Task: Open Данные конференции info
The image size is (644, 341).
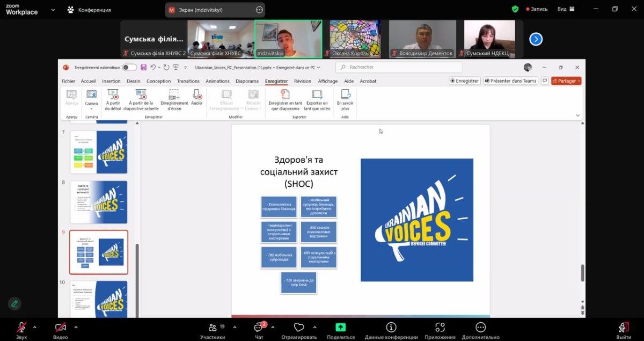Action: 391,328
